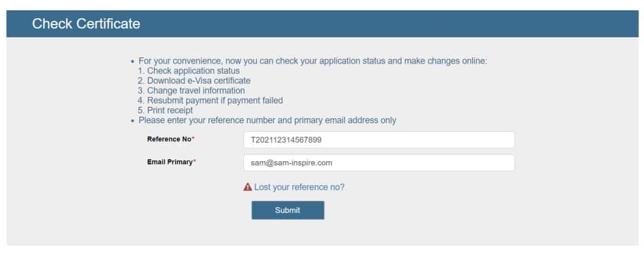Screen dimensions: 644x262
Task: Click the red warning triangle icon
Action: click(x=248, y=187)
